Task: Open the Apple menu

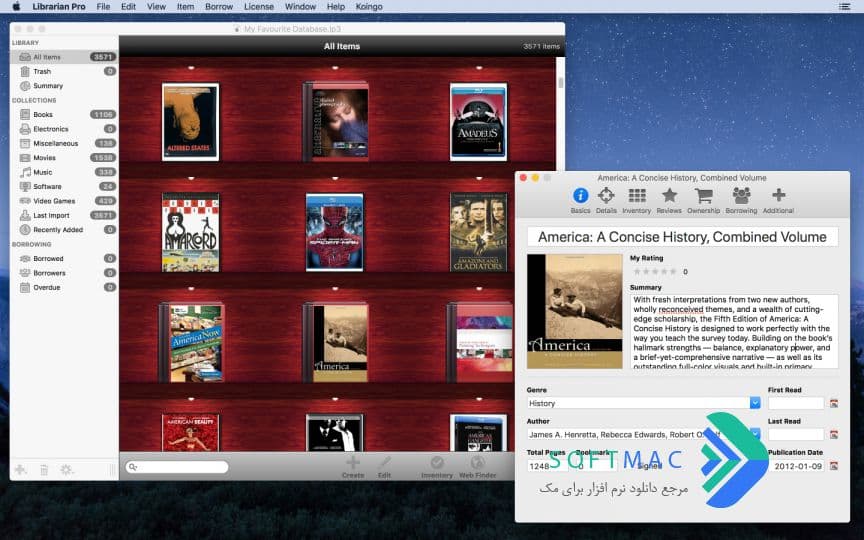Action: coord(16,7)
